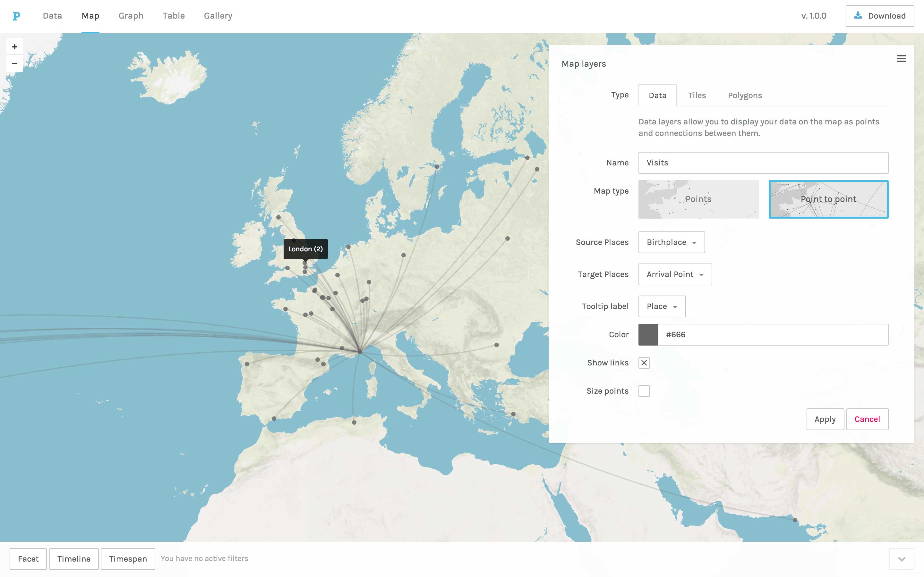Click the Name field containing Visits
The image size is (924, 577).
tap(763, 163)
